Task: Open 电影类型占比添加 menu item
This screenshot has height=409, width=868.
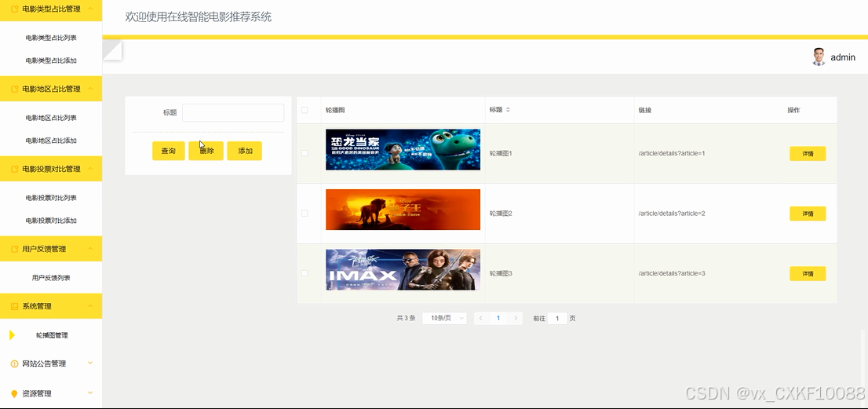Action: coord(51,61)
